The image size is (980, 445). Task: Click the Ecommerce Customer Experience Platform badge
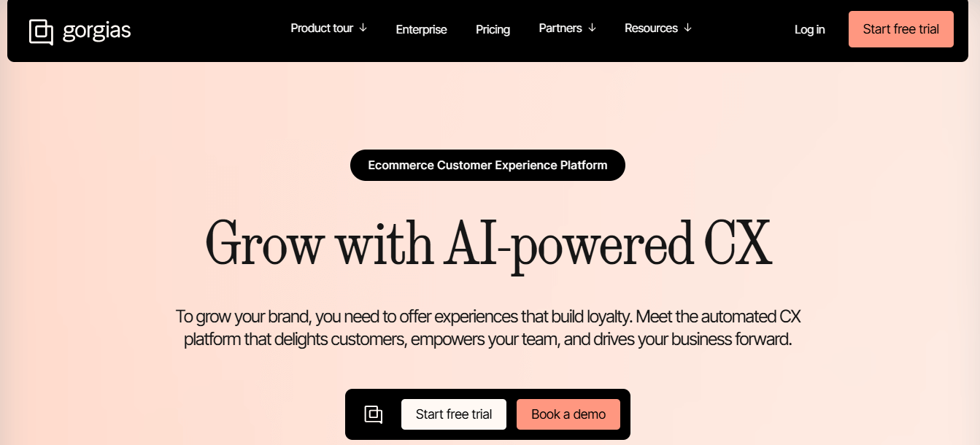487,166
